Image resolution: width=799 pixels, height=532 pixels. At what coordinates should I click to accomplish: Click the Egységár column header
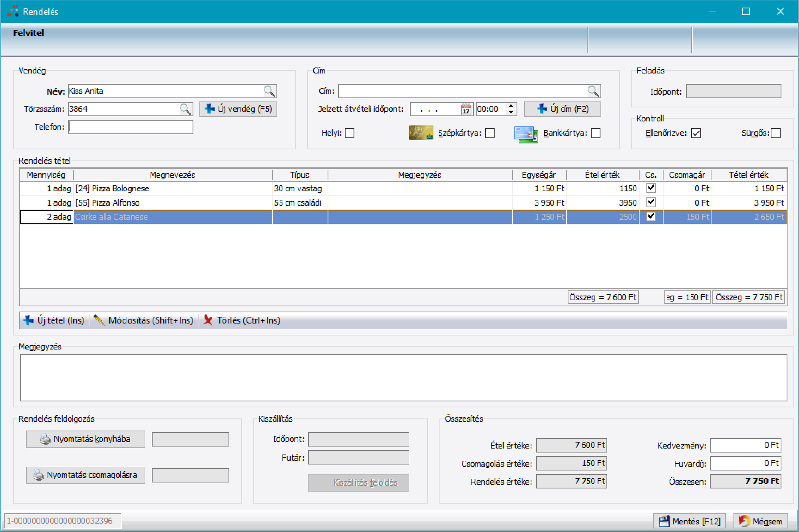[539, 175]
